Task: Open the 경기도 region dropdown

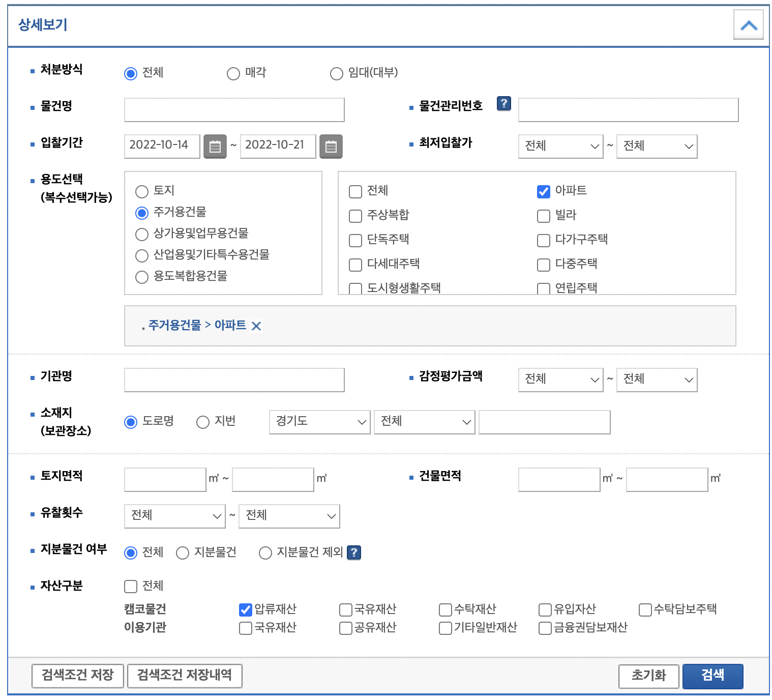Action: click(320, 422)
